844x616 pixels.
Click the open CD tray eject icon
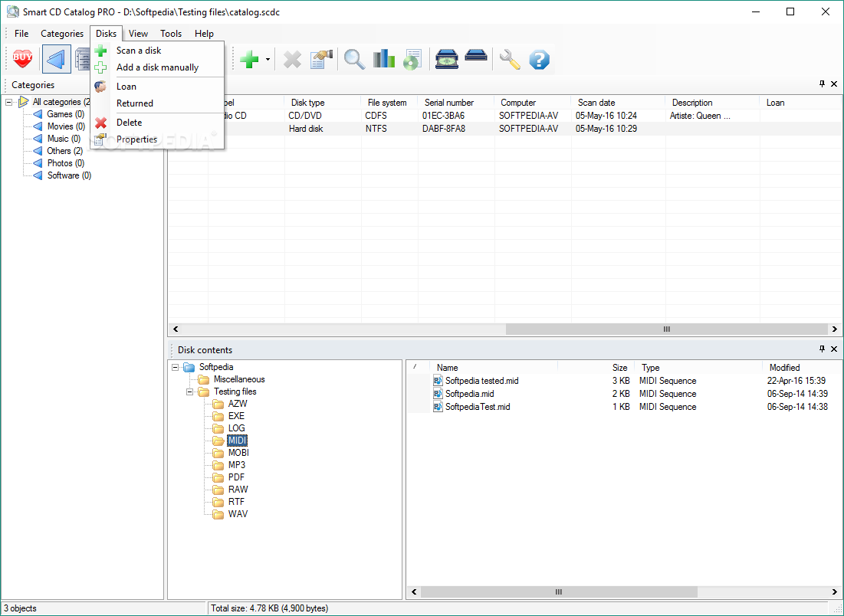448,59
